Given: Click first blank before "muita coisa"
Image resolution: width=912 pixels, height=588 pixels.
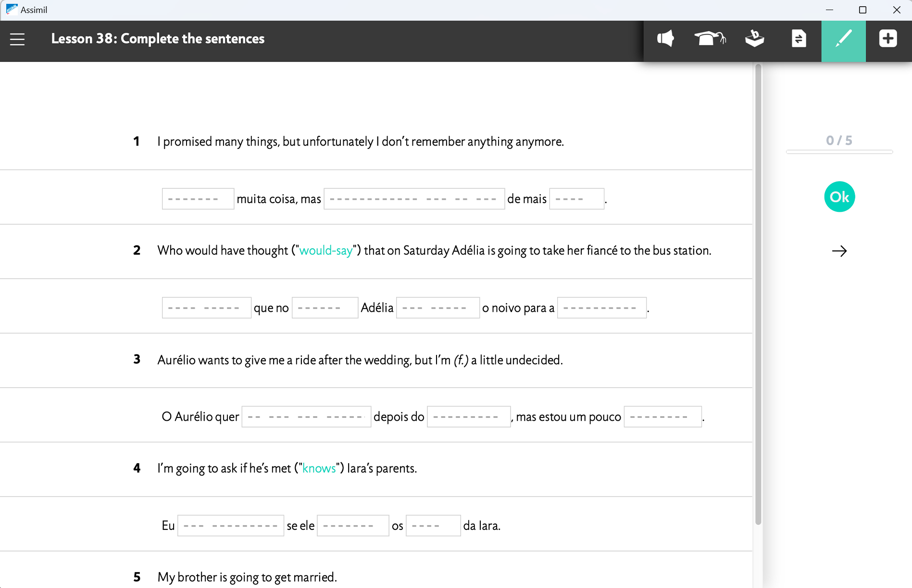Looking at the screenshot, I should click(x=198, y=199).
